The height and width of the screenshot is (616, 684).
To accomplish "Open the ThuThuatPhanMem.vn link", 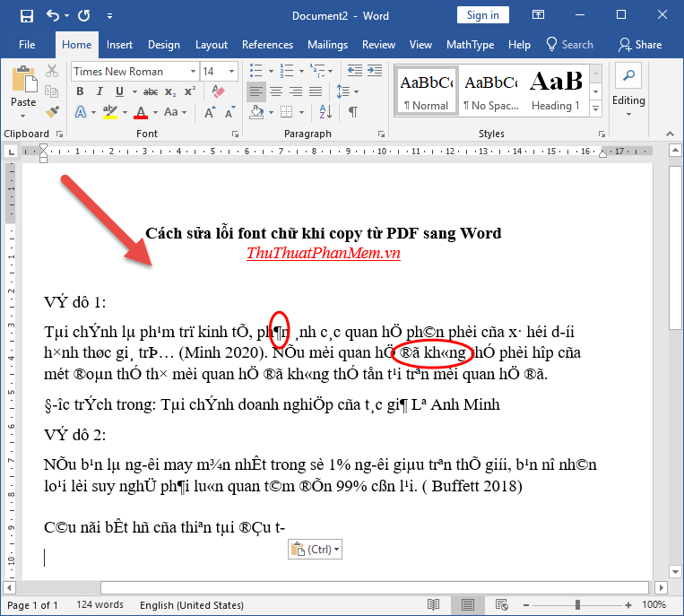I will pyautogui.click(x=324, y=253).
